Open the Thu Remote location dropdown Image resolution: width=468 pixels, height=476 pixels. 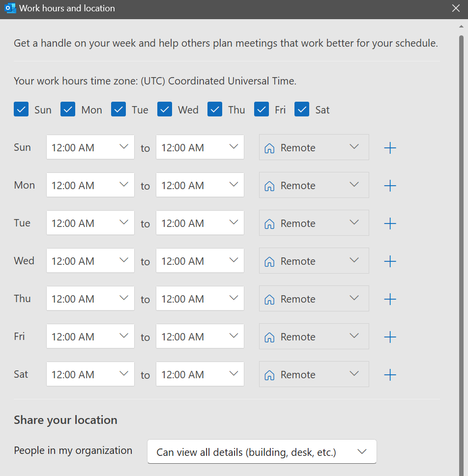coord(314,298)
